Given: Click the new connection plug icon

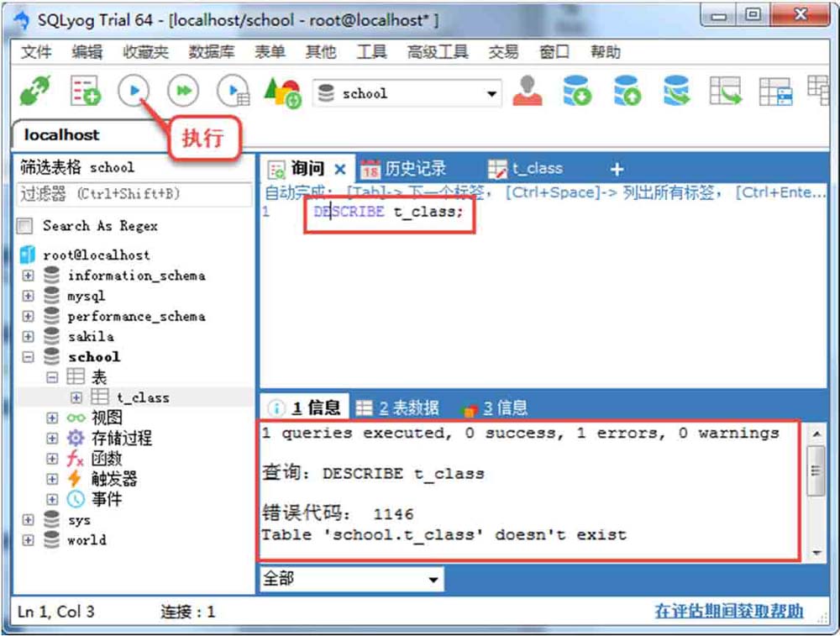Looking at the screenshot, I should point(35,91).
